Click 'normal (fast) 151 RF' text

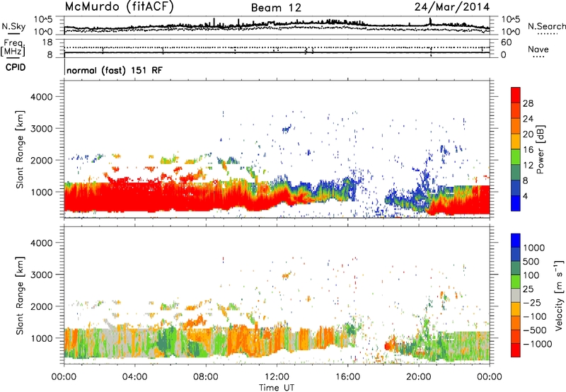point(115,70)
